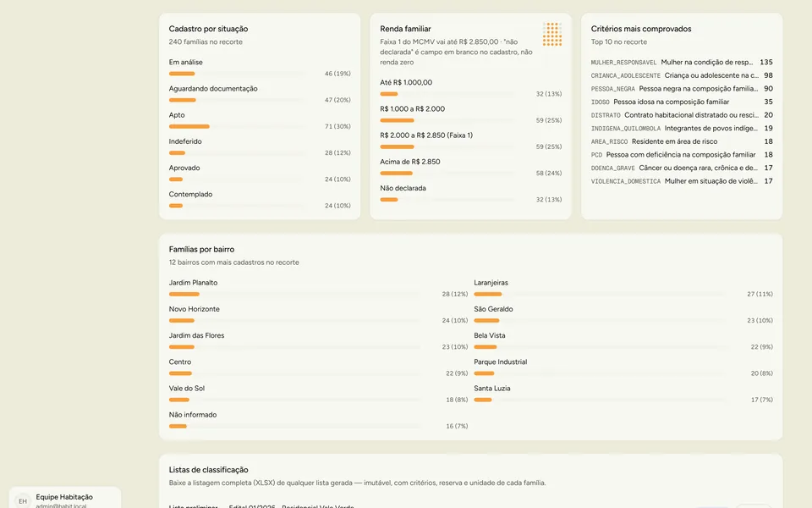Select the "Laranjeiras" neighborhood label
This screenshot has height=508, width=812.
[x=491, y=283]
